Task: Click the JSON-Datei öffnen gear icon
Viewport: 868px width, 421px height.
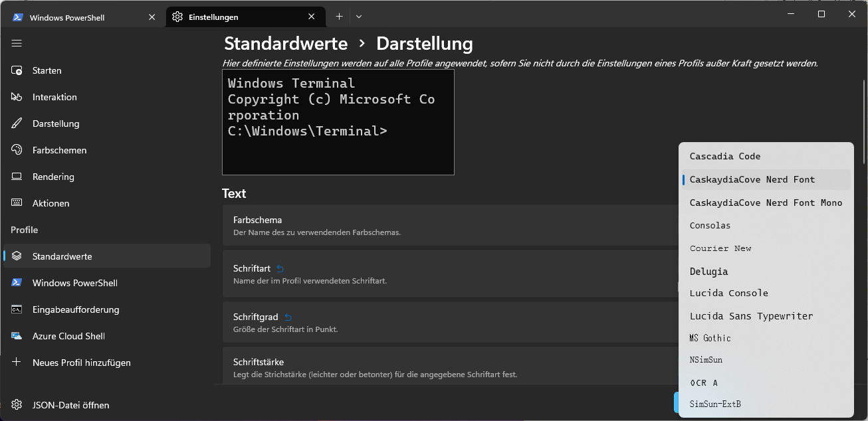Action: click(x=17, y=405)
